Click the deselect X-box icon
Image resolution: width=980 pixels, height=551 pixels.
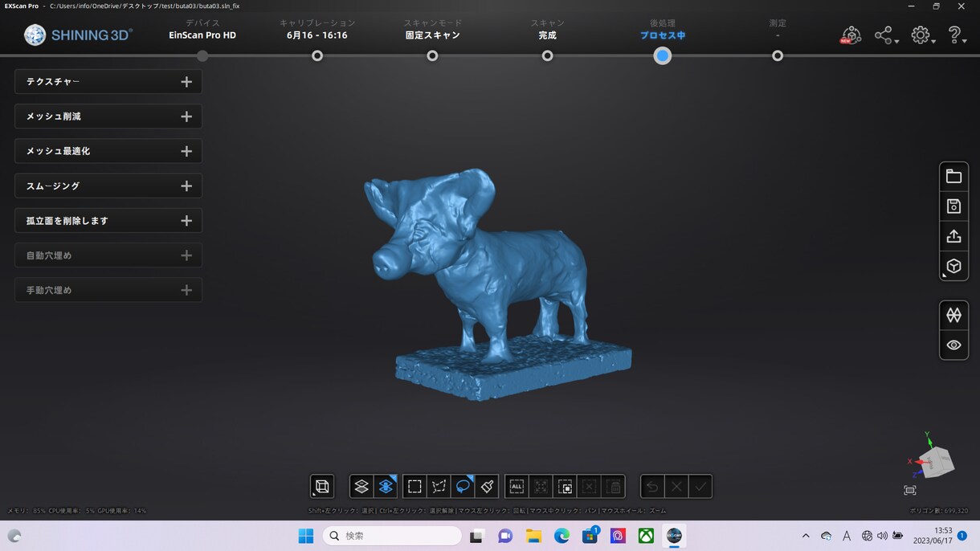point(589,486)
